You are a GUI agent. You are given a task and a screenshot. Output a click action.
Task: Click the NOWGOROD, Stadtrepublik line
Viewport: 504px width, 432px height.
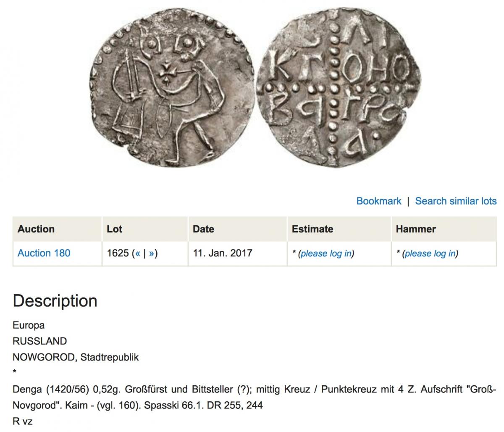click(76, 357)
